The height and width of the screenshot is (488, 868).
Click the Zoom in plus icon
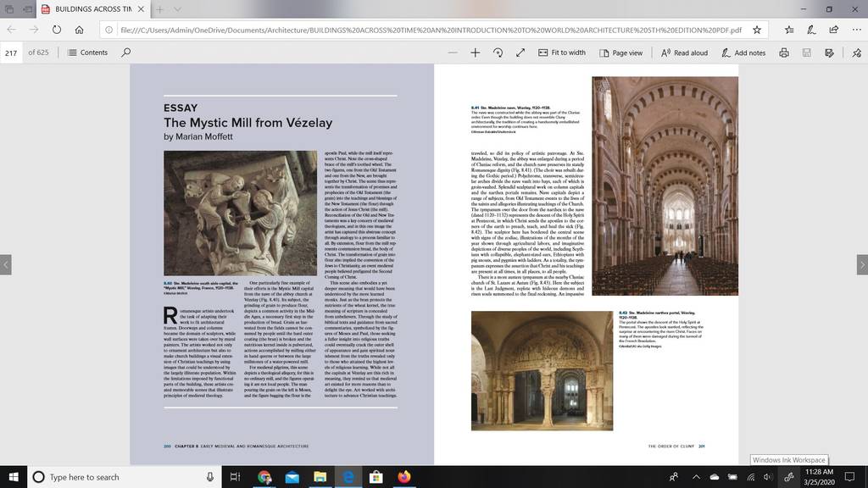coord(475,53)
